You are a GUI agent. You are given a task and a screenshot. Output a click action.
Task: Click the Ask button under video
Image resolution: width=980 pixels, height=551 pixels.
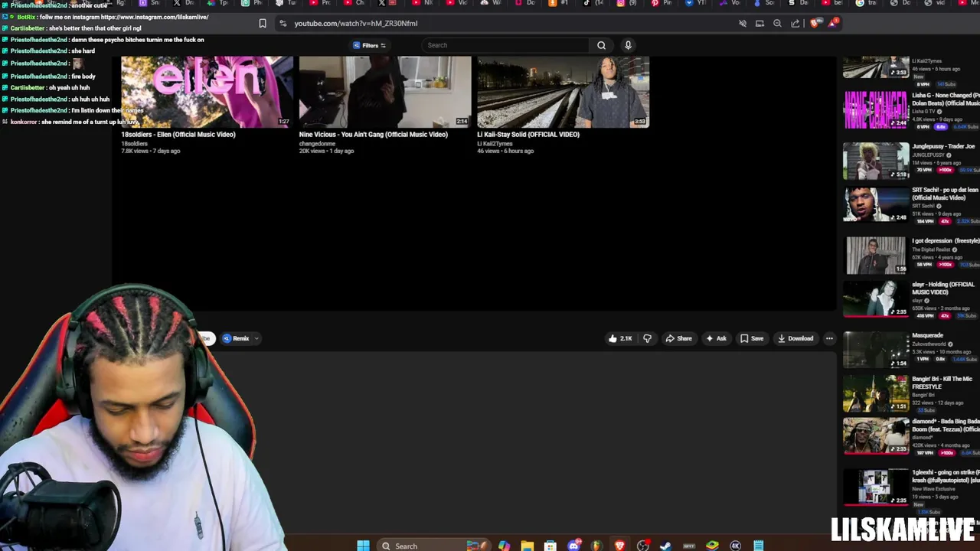(716, 338)
